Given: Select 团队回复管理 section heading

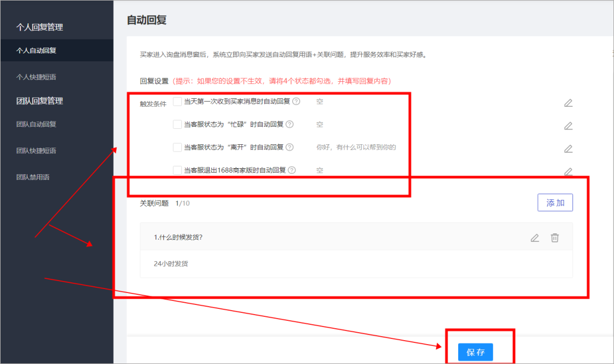Looking at the screenshot, I should tap(40, 101).
